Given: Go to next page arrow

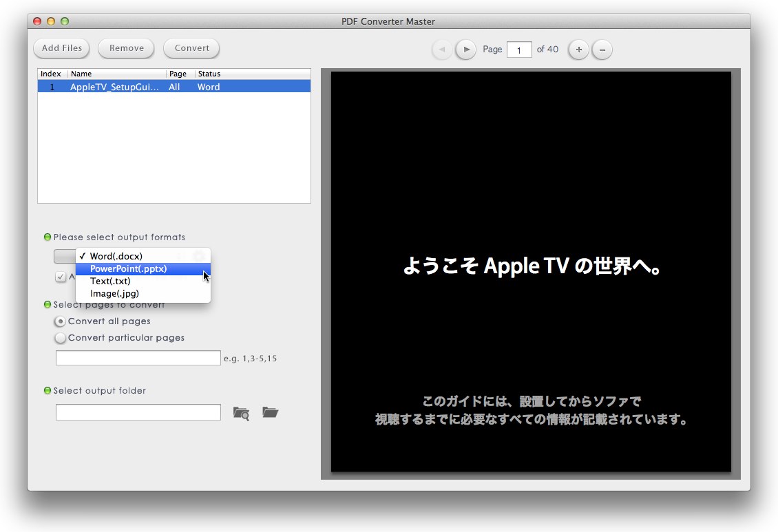Looking at the screenshot, I should point(466,50).
